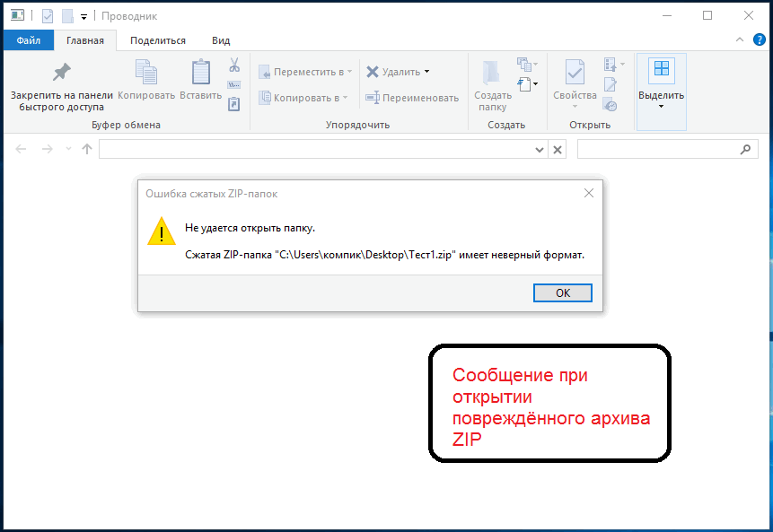Viewport: 773px width, 532px height.
Task: Expand the Quick Access Toolbar customize arrow
Action: [84, 16]
